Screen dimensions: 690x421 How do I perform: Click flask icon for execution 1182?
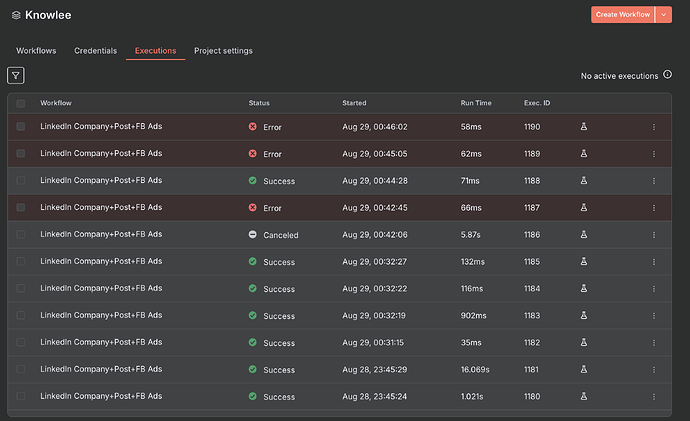[584, 342]
